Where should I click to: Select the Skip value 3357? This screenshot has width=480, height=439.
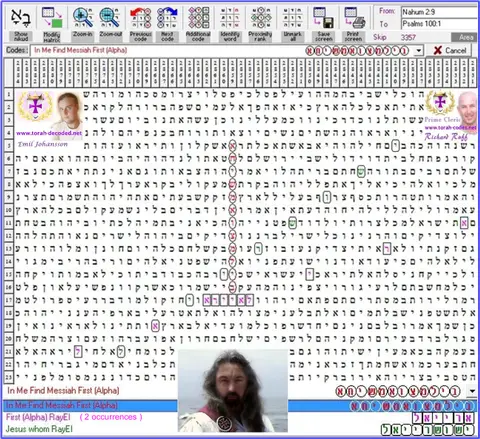click(408, 37)
